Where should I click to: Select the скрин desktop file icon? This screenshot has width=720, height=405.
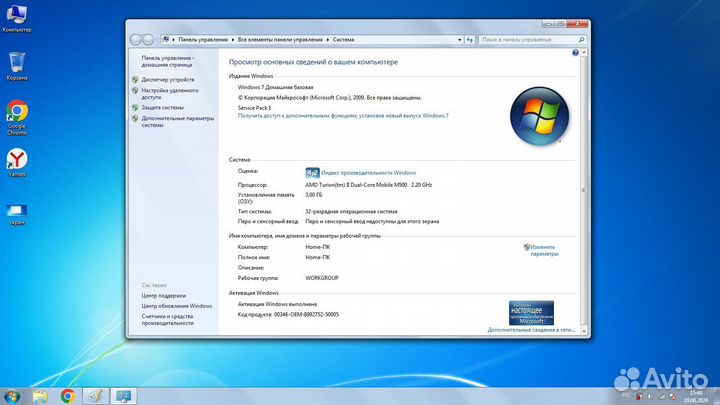point(17,215)
